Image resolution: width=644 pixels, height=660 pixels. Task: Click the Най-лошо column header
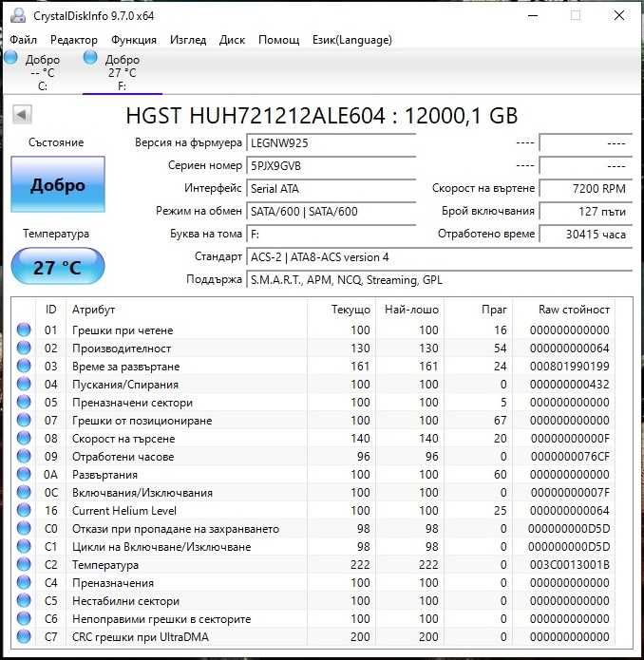[411, 310]
